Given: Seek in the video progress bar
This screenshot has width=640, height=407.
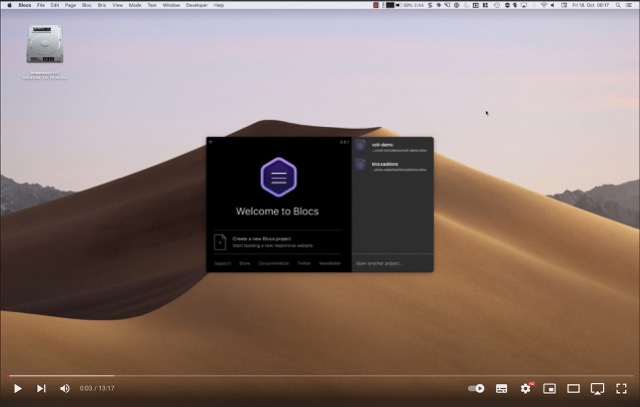Looking at the screenshot, I should pyautogui.click(x=320, y=376).
